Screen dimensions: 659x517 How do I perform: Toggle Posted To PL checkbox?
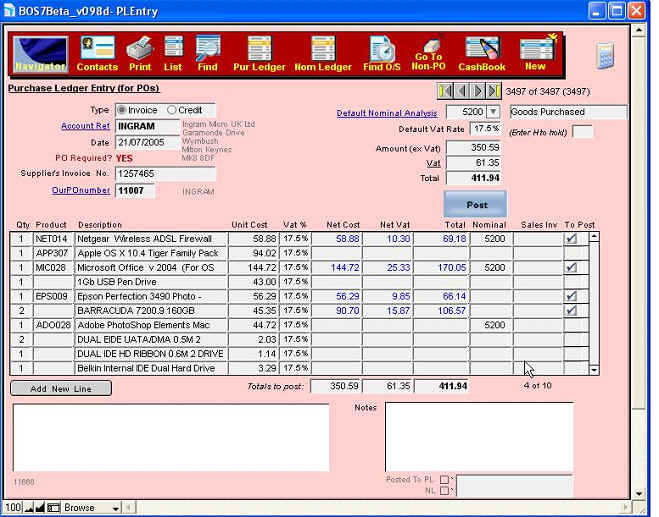click(x=444, y=480)
